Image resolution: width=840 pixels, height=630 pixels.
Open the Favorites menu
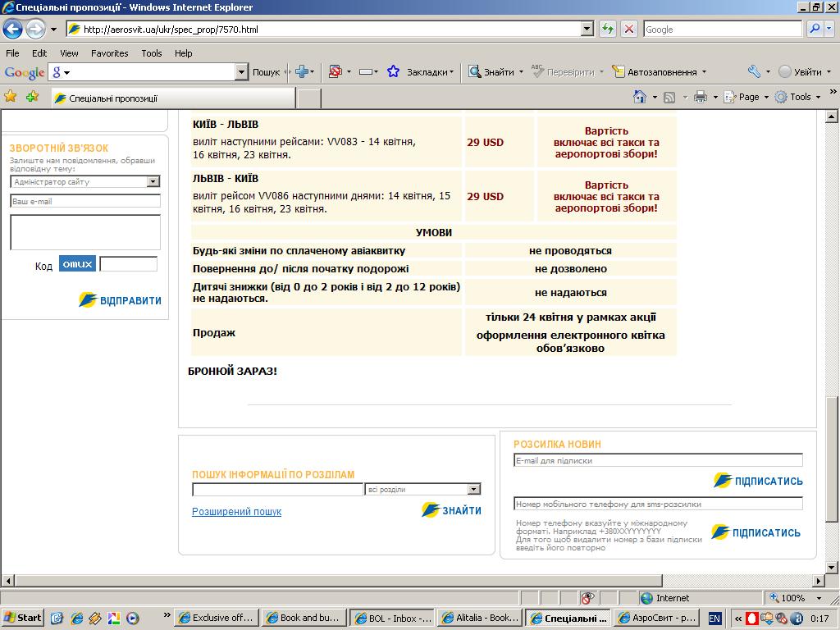(109, 53)
